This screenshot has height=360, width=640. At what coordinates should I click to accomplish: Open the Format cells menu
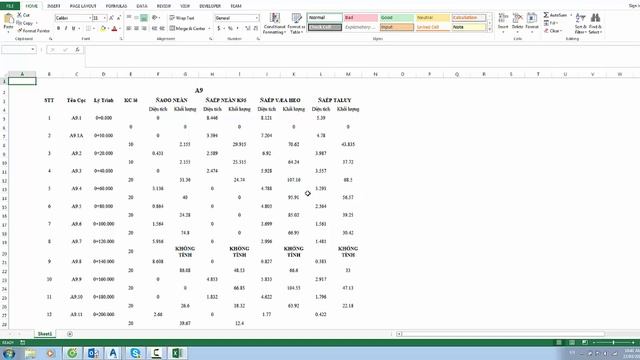(x=532, y=22)
